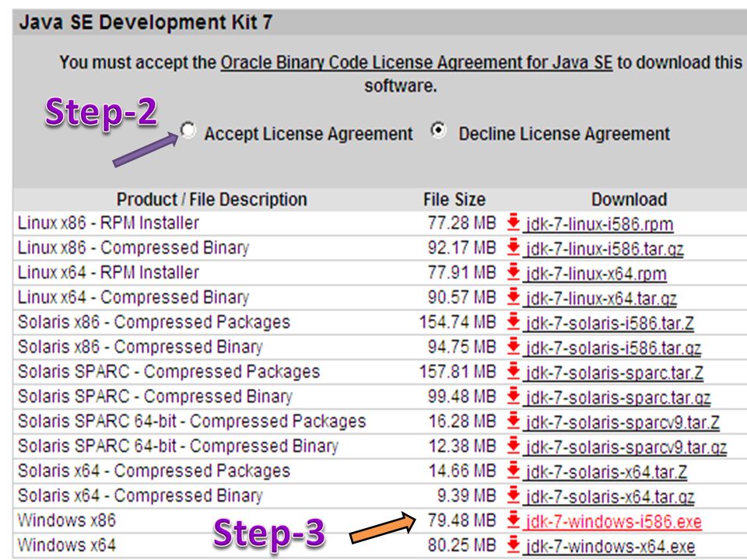Select Decline License Agreement radio button

[438, 131]
